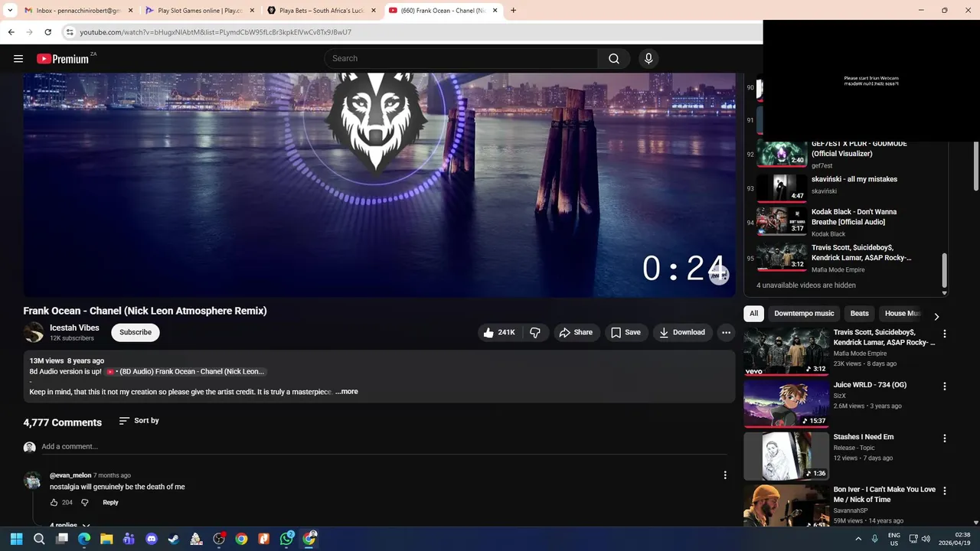Click the search magnifier button
Screen dimensions: 980x551
coord(614,59)
